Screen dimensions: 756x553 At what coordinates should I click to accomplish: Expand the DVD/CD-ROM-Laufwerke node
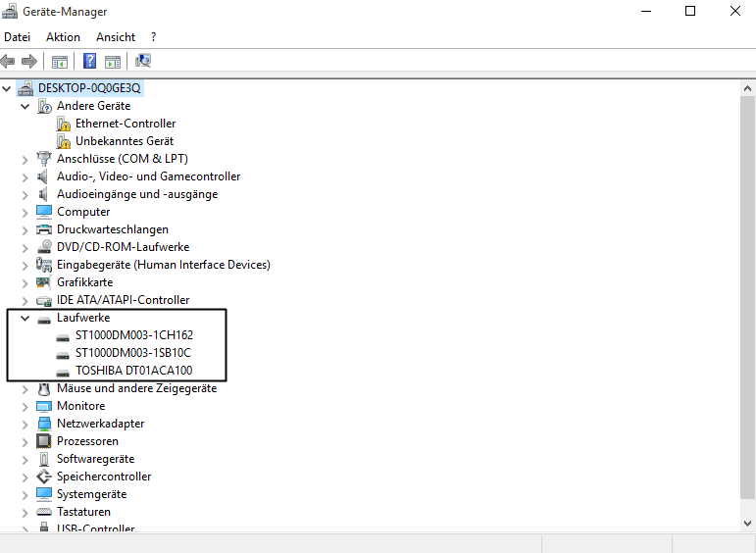[x=25, y=248]
